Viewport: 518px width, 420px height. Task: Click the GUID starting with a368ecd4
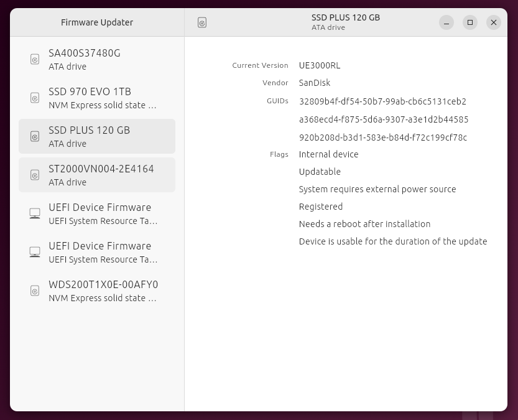coord(384,119)
